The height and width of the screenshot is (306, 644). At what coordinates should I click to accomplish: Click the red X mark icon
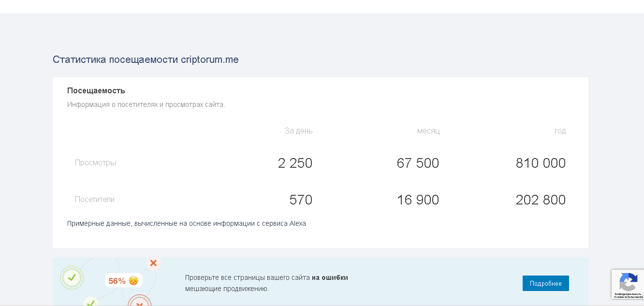point(153,263)
